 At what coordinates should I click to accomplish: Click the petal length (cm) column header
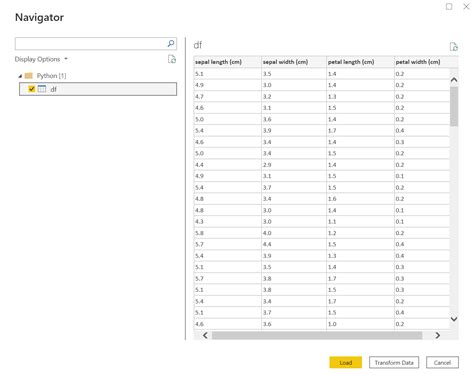pyautogui.click(x=360, y=62)
